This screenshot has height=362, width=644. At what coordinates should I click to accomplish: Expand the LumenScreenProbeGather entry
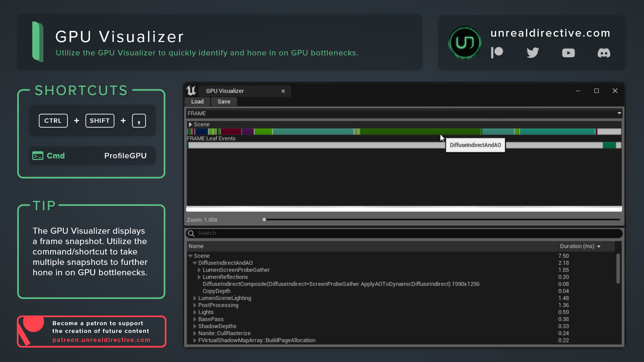[199, 270]
